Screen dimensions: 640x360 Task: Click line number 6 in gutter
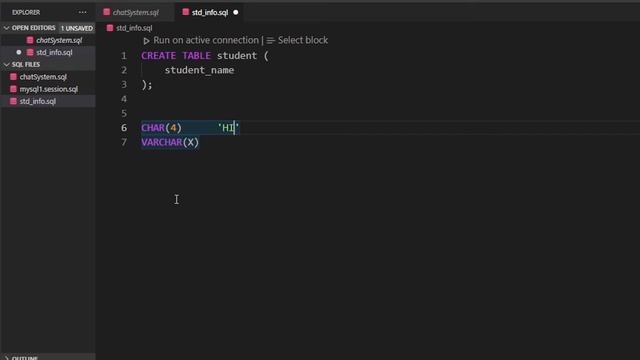pyautogui.click(x=124, y=128)
